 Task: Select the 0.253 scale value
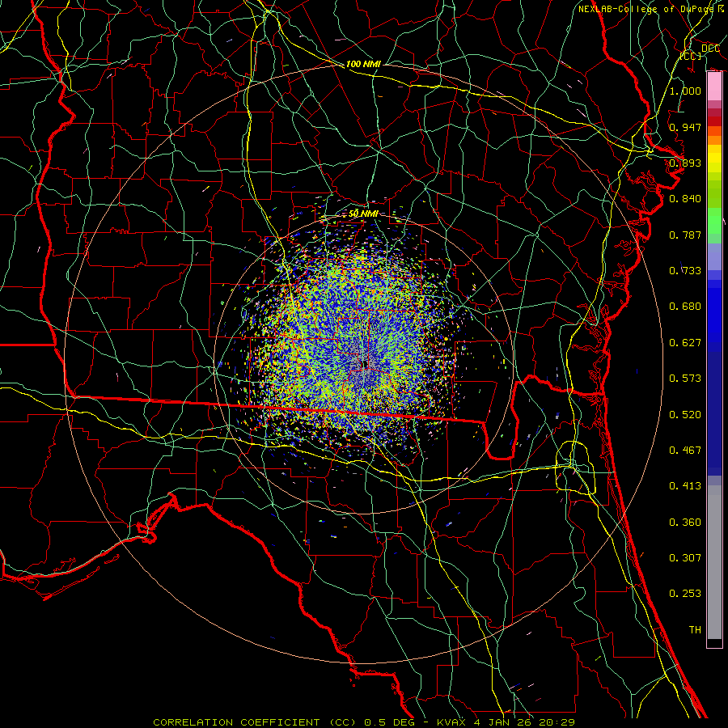(x=685, y=594)
